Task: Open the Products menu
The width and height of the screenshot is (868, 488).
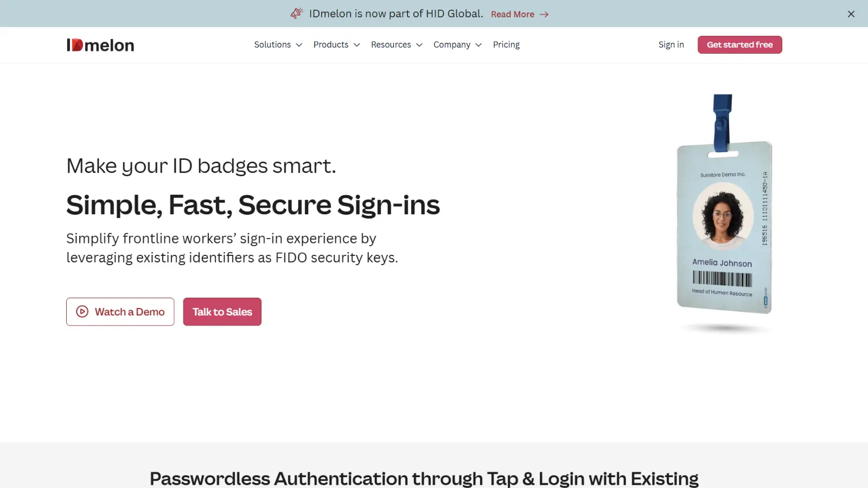Action: (x=336, y=44)
